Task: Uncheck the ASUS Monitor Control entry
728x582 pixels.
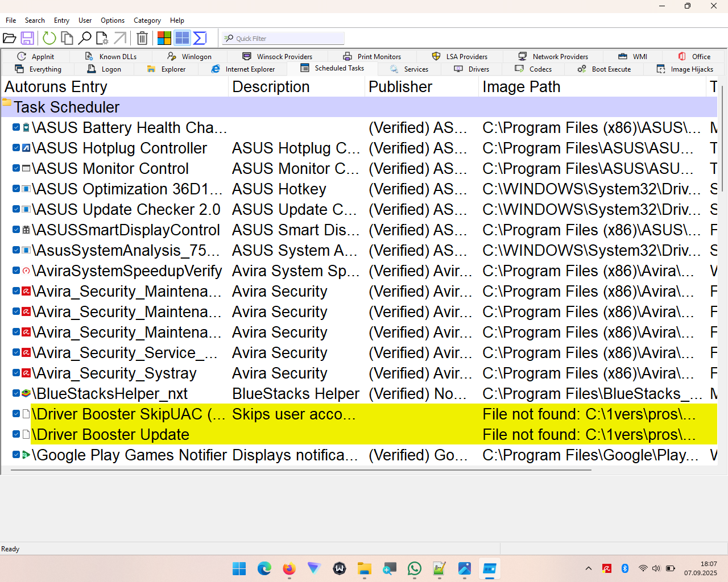Action: 16,168
